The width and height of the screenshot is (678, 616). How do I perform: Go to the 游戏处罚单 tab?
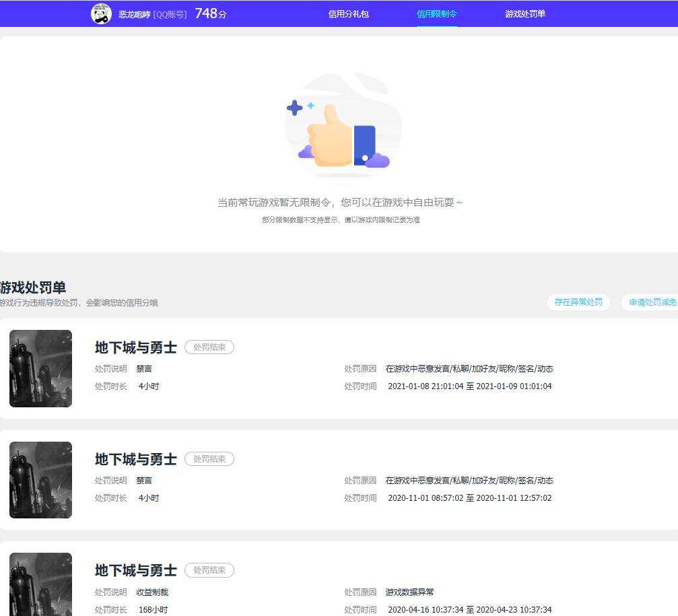click(525, 14)
